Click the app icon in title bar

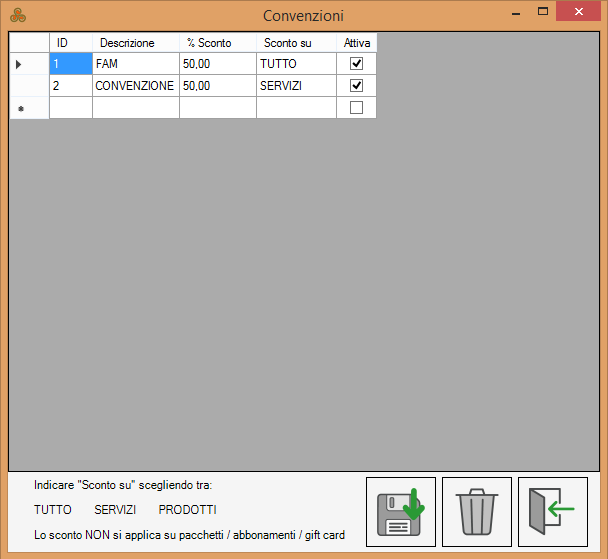(x=18, y=15)
